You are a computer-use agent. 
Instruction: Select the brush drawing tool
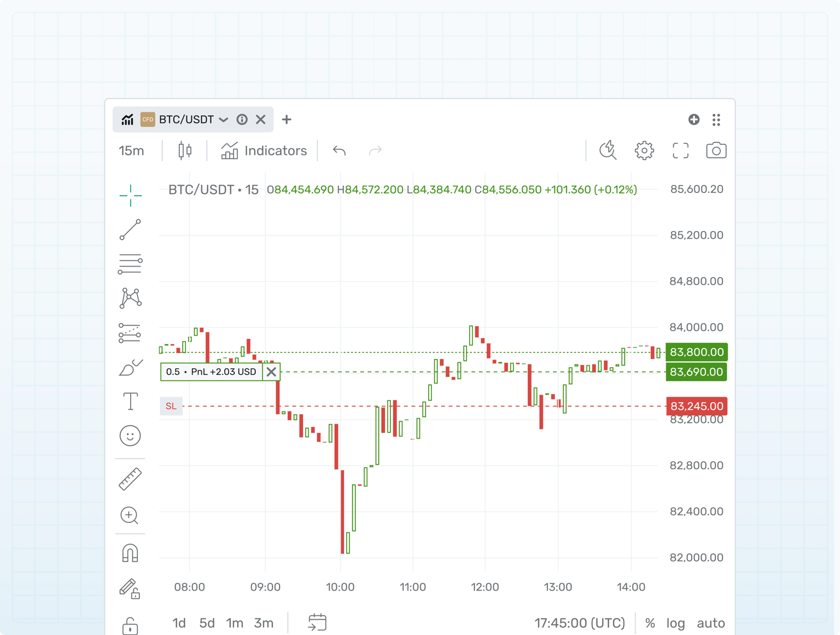click(x=130, y=367)
